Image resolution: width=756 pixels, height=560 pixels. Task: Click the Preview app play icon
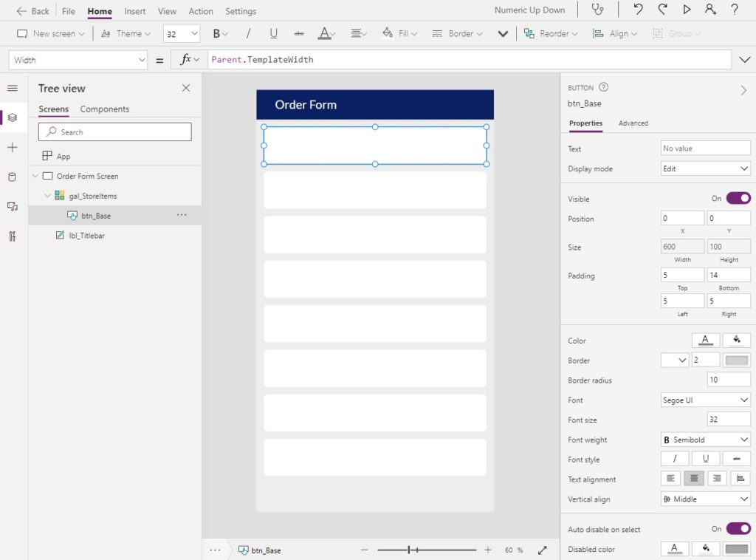[x=687, y=9]
